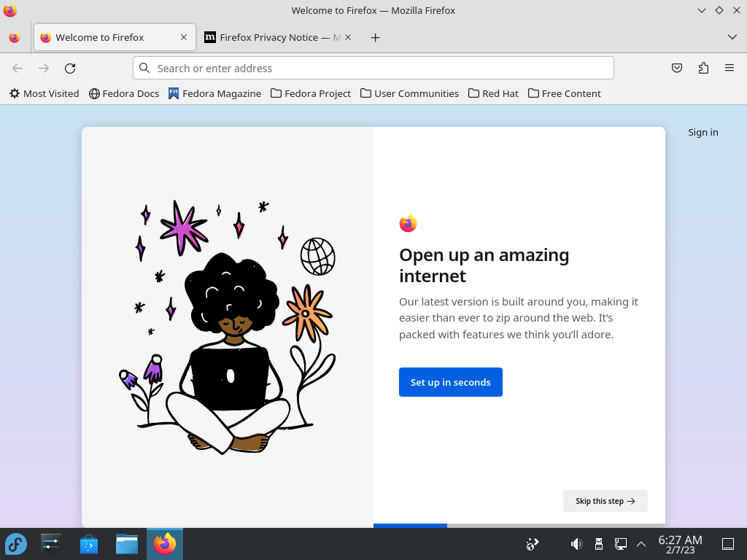Click the Firefox View pinned icon

(x=15, y=37)
